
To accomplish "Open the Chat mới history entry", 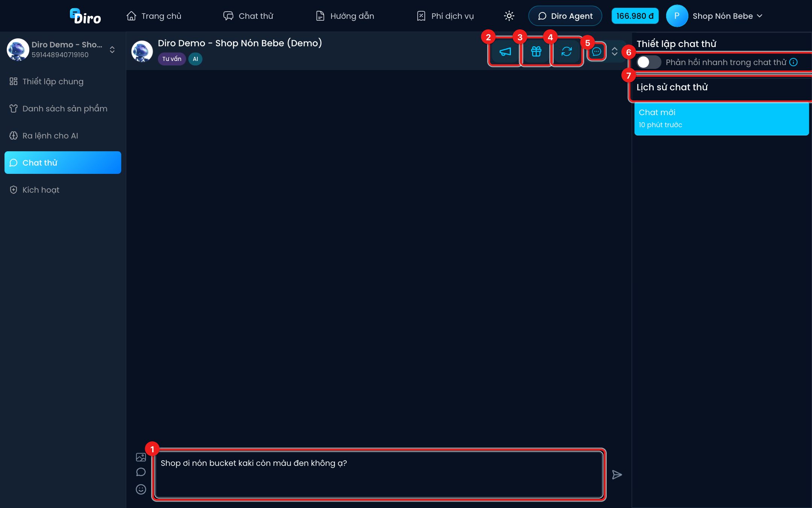I will pos(721,119).
